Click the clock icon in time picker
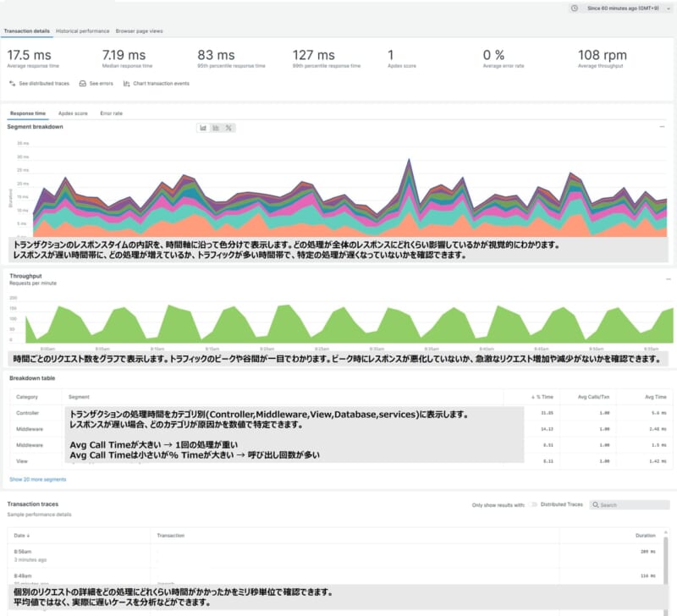Image resolution: width=677 pixels, height=616 pixels. click(575, 8)
